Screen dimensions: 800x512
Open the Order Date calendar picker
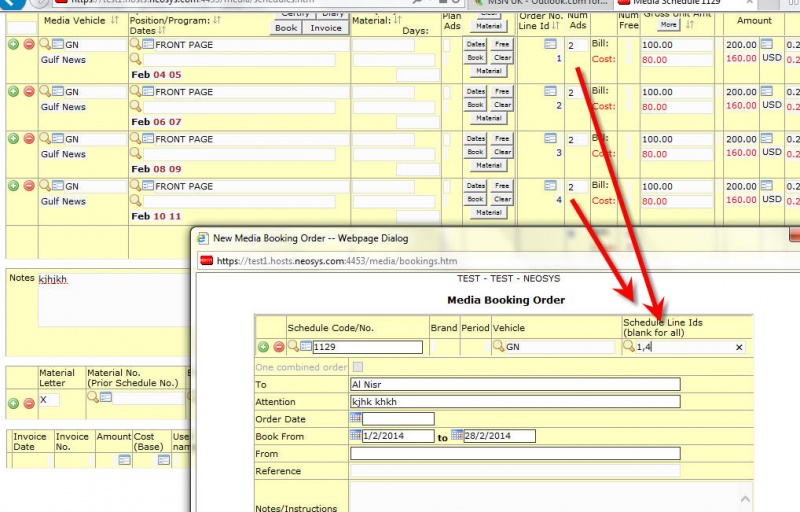tap(356, 418)
